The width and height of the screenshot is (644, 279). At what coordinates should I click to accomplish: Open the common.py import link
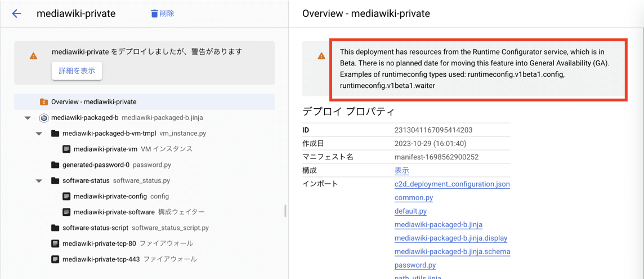pos(414,197)
